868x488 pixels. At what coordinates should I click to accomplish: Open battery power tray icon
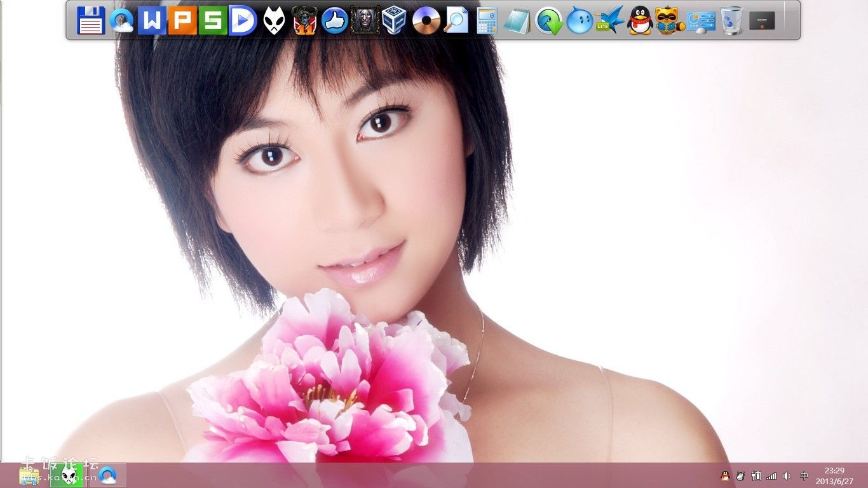(756, 475)
